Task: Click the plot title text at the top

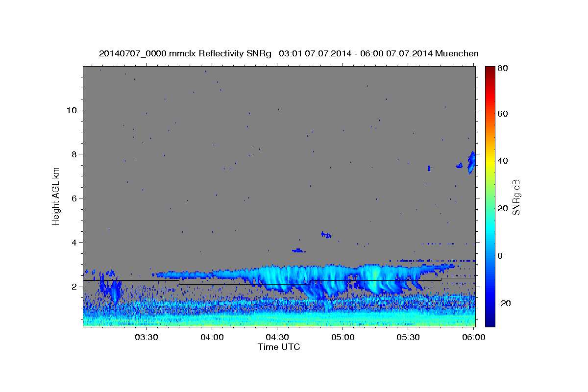Action: click(x=289, y=53)
